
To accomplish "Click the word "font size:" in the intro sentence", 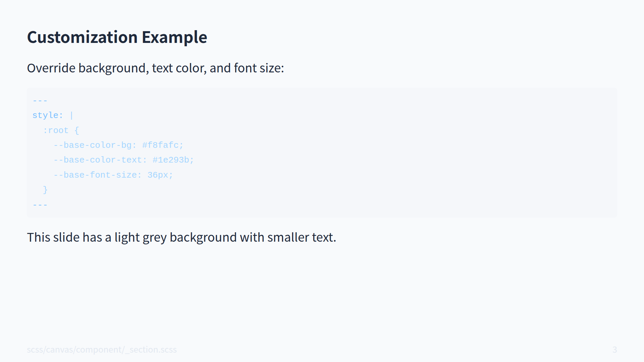I will [259, 68].
